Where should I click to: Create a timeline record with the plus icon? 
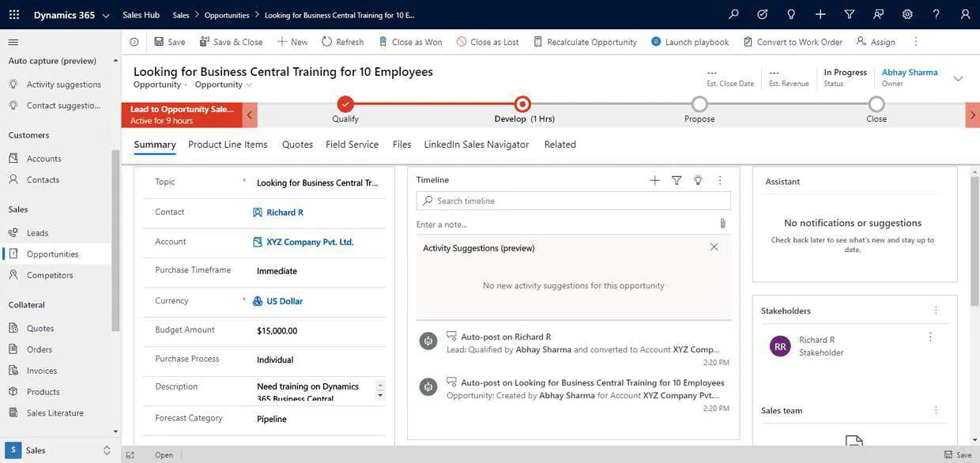[654, 180]
